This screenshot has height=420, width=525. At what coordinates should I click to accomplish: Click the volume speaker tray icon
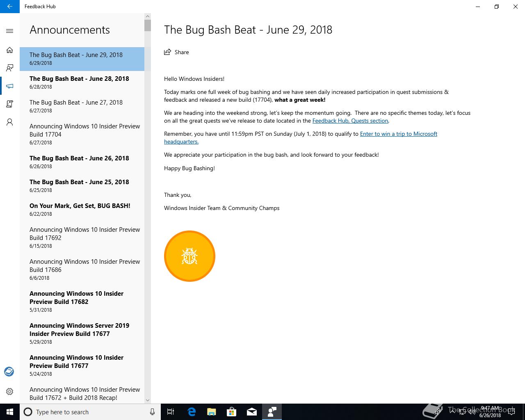[x=472, y=412]
